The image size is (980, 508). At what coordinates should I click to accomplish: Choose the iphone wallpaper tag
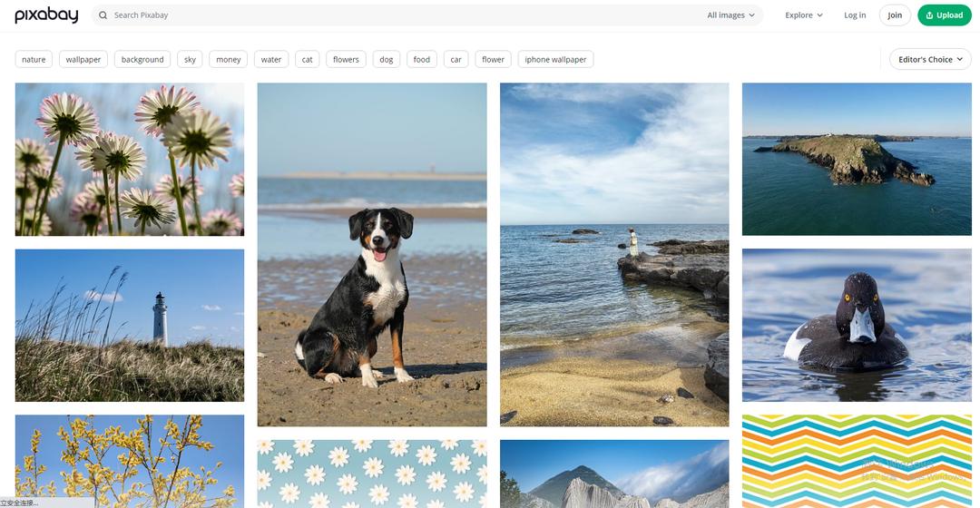pos(555,59)
